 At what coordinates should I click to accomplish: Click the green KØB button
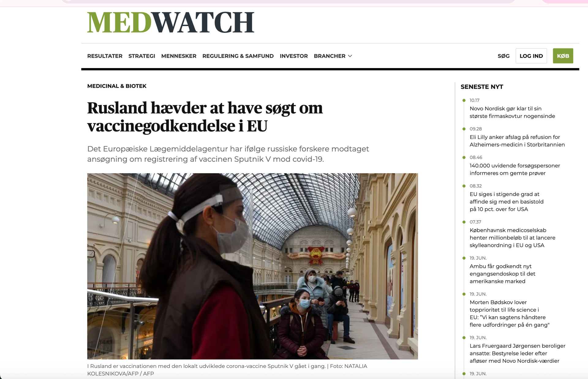point(563,56)
